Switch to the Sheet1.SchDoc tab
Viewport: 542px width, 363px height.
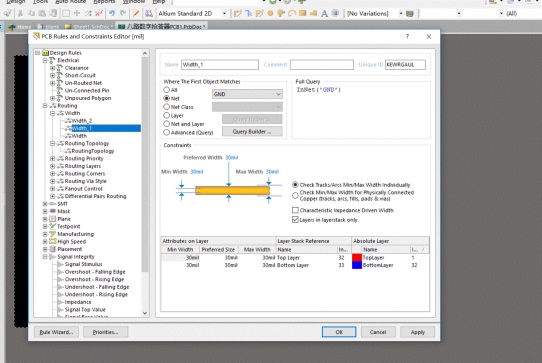tap(88, 27)
